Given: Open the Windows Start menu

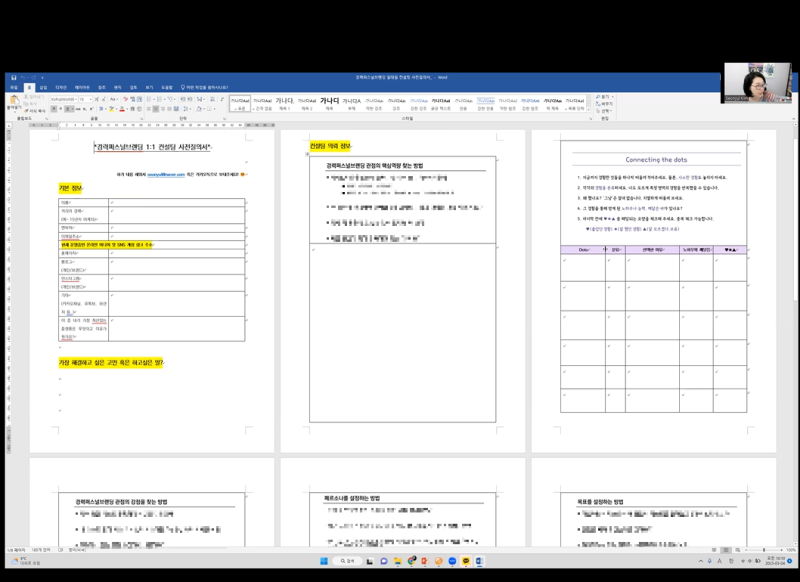Looking at the screenshot, I should point(323,561).
